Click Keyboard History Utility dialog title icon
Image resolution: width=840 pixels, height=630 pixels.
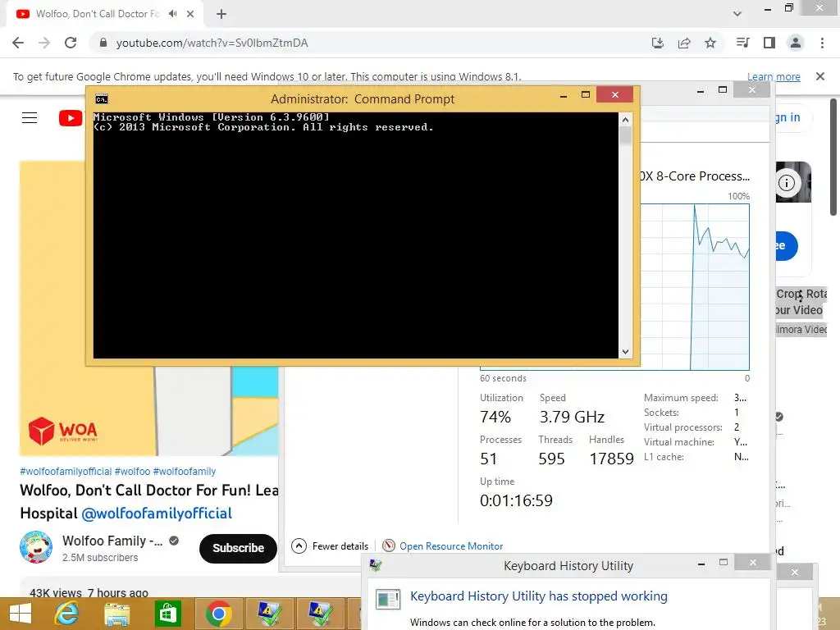coord(376,565)
